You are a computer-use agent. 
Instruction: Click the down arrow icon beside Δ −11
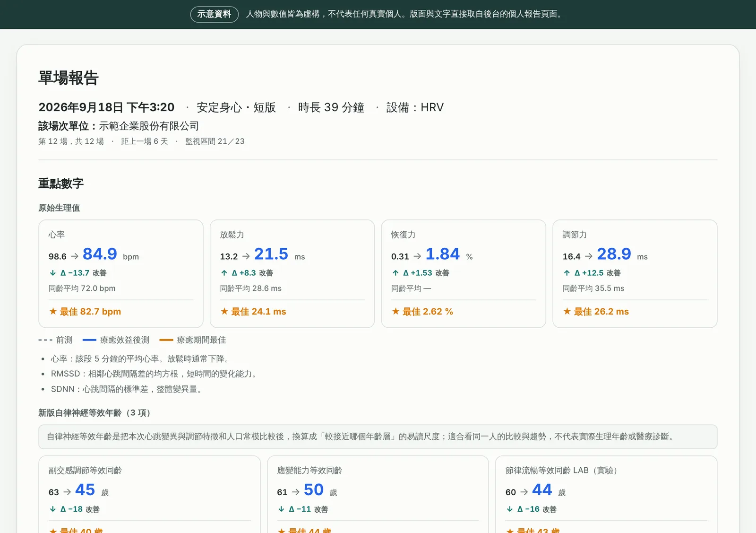[x=281, y=509]
